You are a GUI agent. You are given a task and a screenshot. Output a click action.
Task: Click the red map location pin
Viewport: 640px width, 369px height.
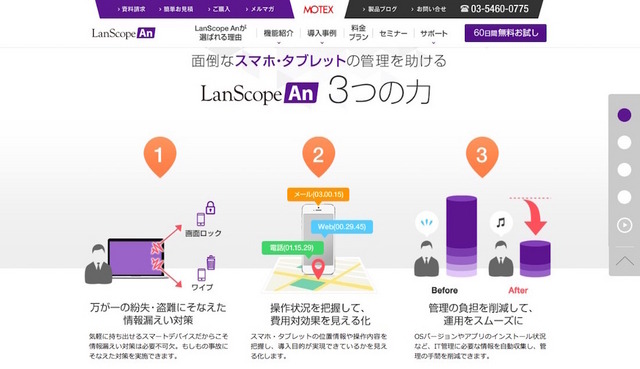tap(318, 269)
